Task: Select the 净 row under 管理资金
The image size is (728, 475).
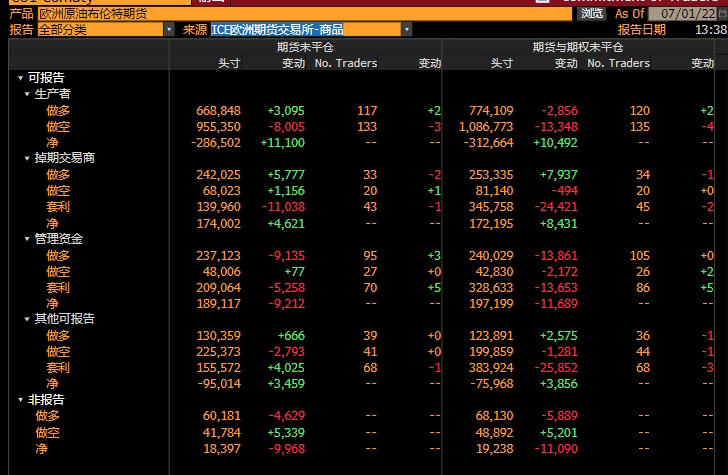Action: pos(52,303)
